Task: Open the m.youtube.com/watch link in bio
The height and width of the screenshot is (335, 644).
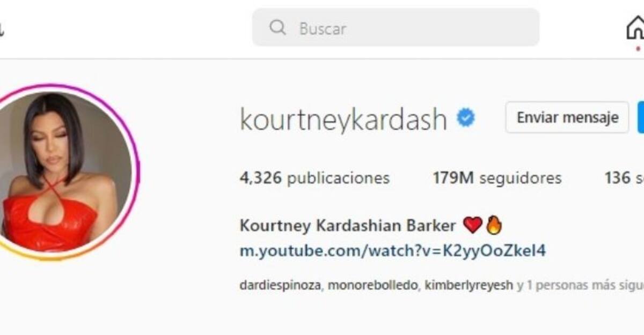Action: (x=392, y=250)
